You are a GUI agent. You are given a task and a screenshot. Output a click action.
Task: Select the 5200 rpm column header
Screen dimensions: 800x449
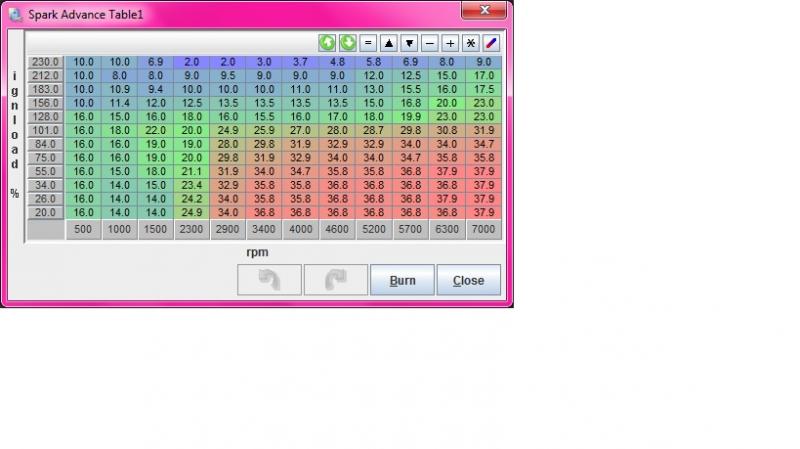373,230
